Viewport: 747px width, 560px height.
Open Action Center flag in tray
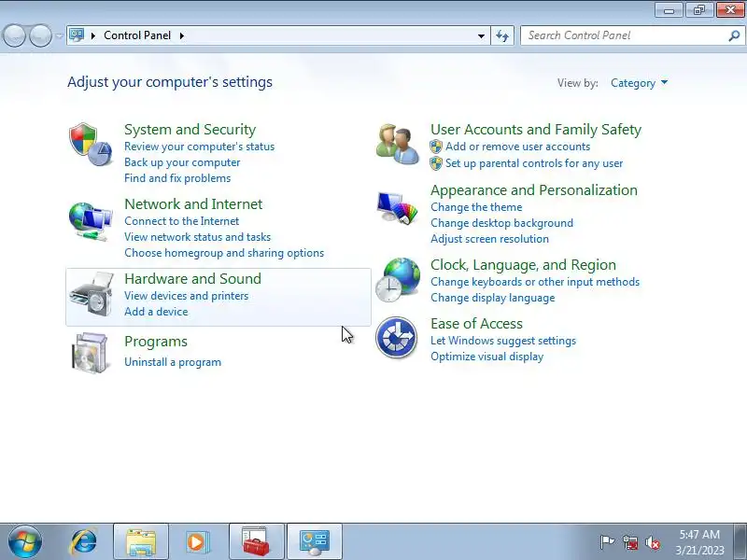tap(607, 542)
